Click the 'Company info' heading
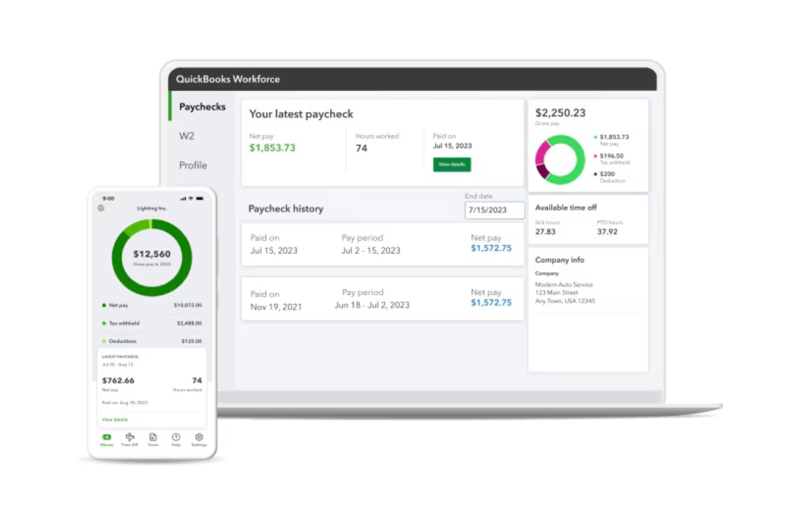This screenshot has width=798, height=532. pos(560,260)
